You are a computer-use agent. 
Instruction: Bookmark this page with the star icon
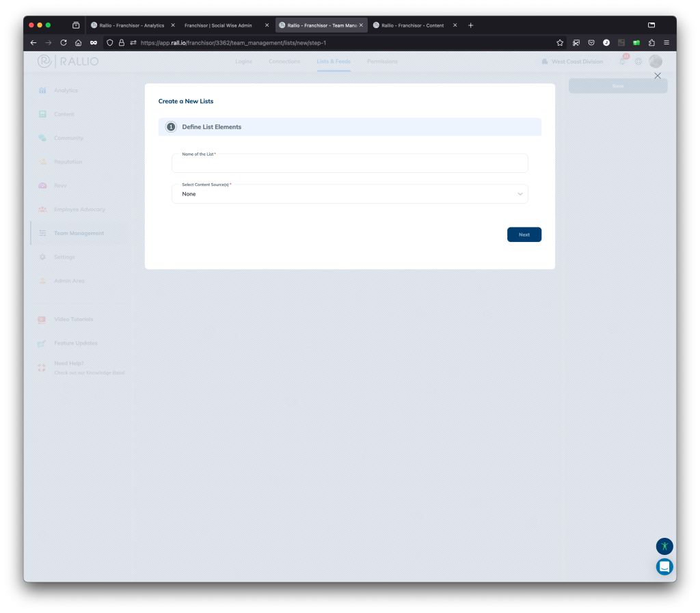click(560, 42)
